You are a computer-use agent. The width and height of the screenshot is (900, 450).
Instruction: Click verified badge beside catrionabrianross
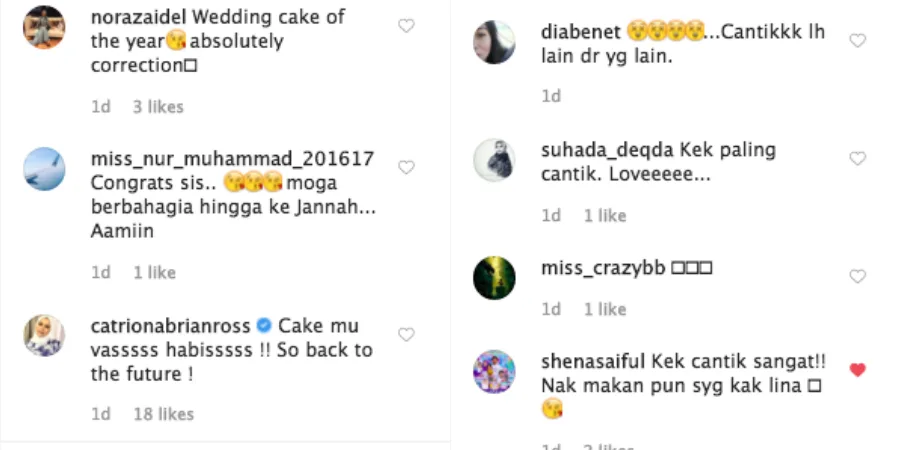coord(264,326)
